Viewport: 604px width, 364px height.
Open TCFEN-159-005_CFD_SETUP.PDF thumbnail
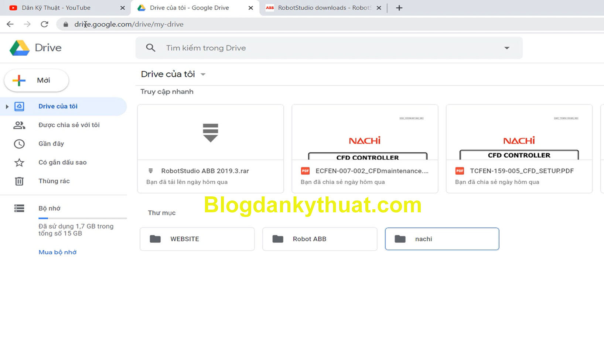pos(519,132)
